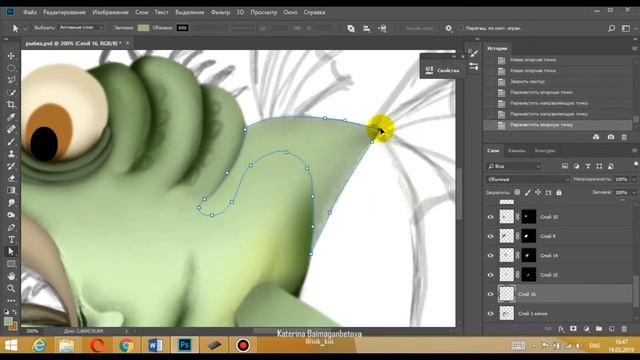Open the Обводка stroke color swatch
Viewport: 640px width, 360px height.
tap(182, 28)
